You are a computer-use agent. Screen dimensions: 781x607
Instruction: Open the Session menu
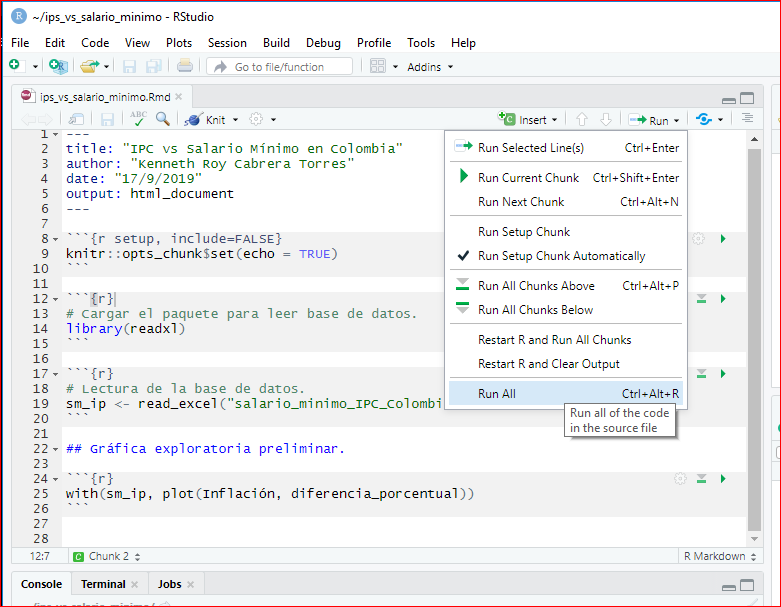(x=227, y=43)
